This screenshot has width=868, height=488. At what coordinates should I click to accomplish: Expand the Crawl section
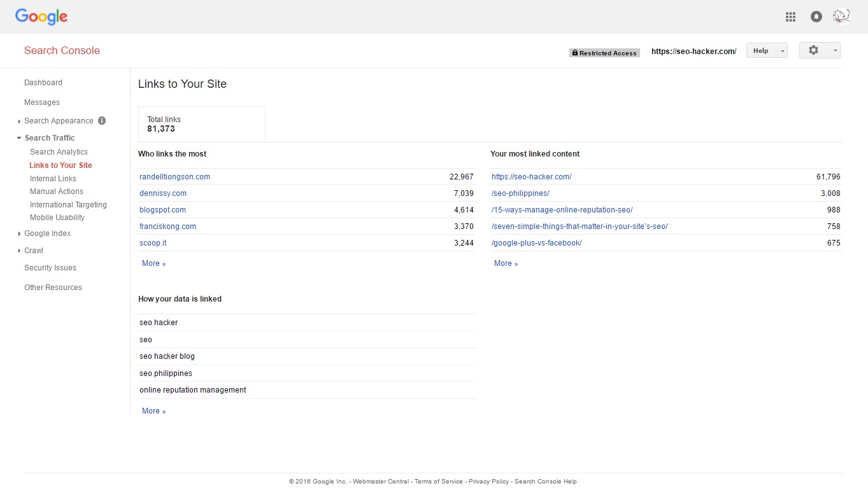pyautogui.click(x=33, y=251)
